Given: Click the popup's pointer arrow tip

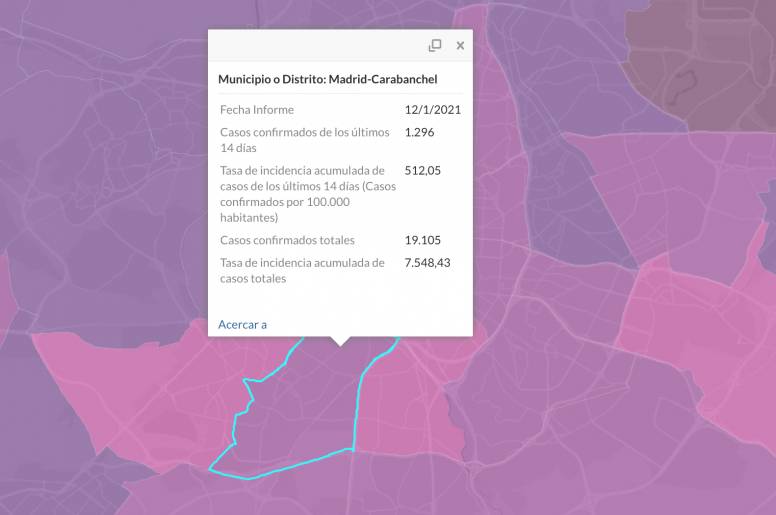Looking at the screenshot, I should click(341, 344).
